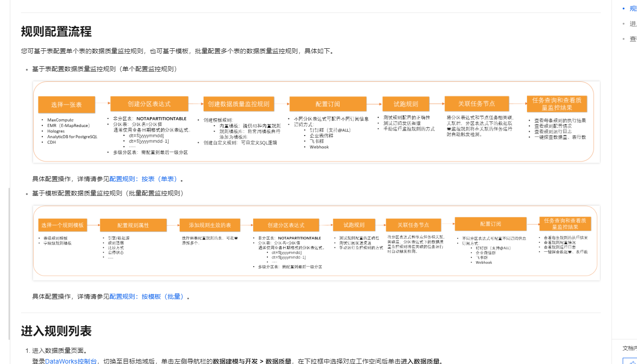Image resolution: width=637 pixels, height=364 pixels.
Task: Click the 选择一张表 step box
Action: [66, 105]
